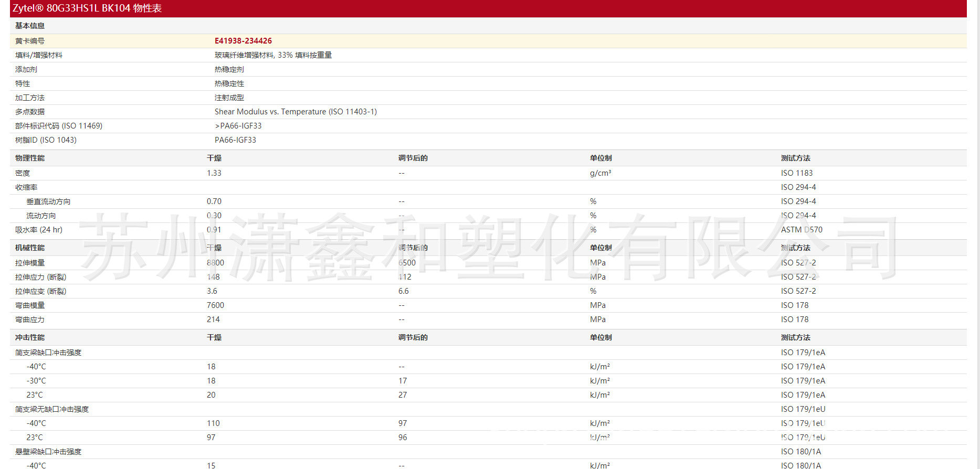The width and height of the screenshot is (980, 469).
Task: Click the conditioned strain value 6.6
Action: (x=404, y=291)
